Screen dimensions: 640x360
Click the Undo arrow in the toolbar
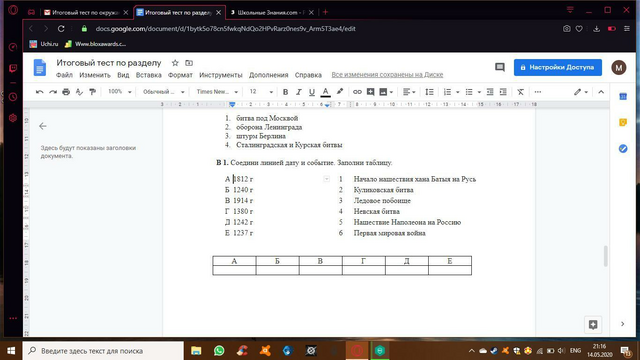[40, 92]
